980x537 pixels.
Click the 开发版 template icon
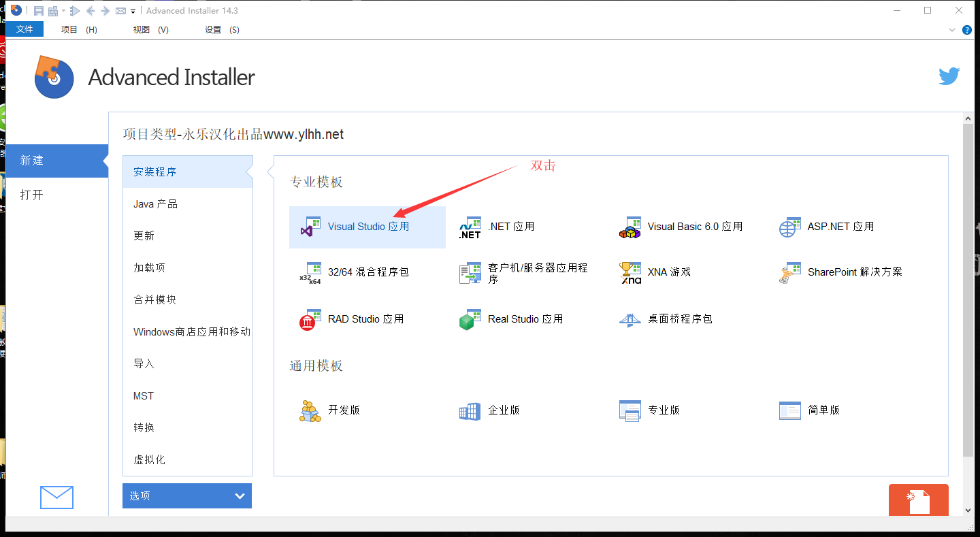[310, 411]
